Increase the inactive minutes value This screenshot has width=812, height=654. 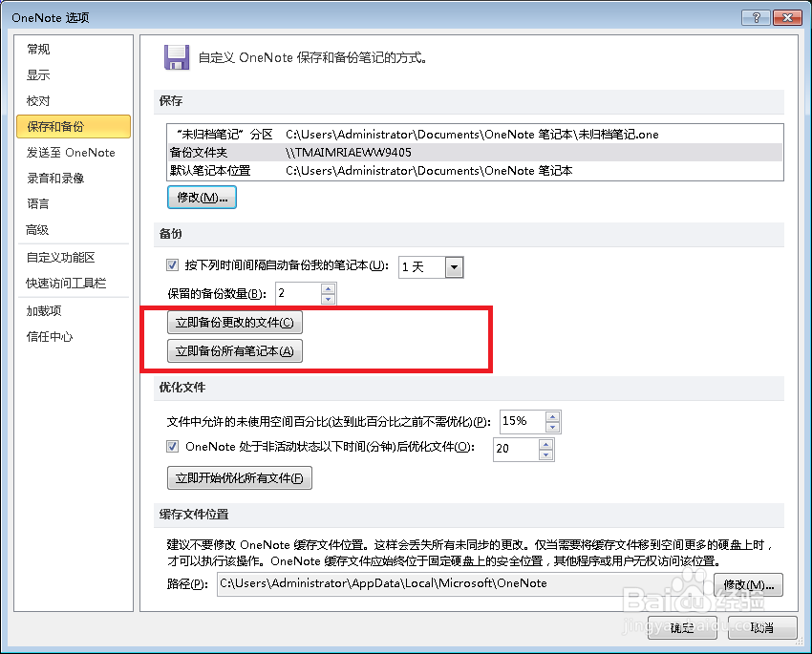click(545, 444)
